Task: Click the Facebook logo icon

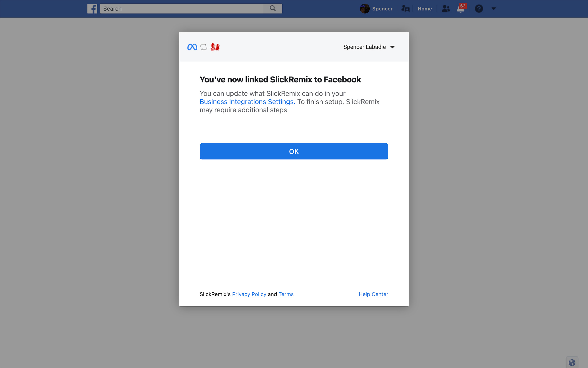Action: click(92, 8)
